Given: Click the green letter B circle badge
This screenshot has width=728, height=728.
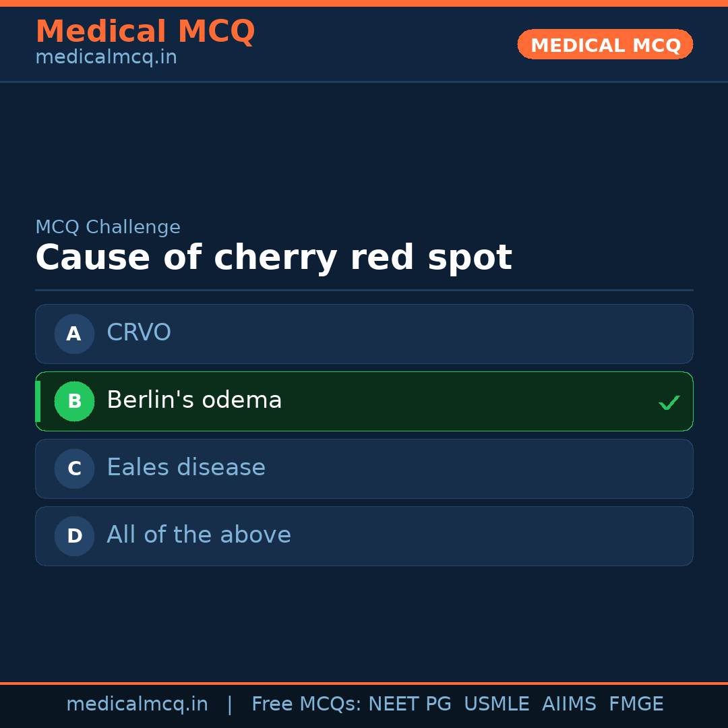Looking at the screenshot, I should click(x=74, y=401).
